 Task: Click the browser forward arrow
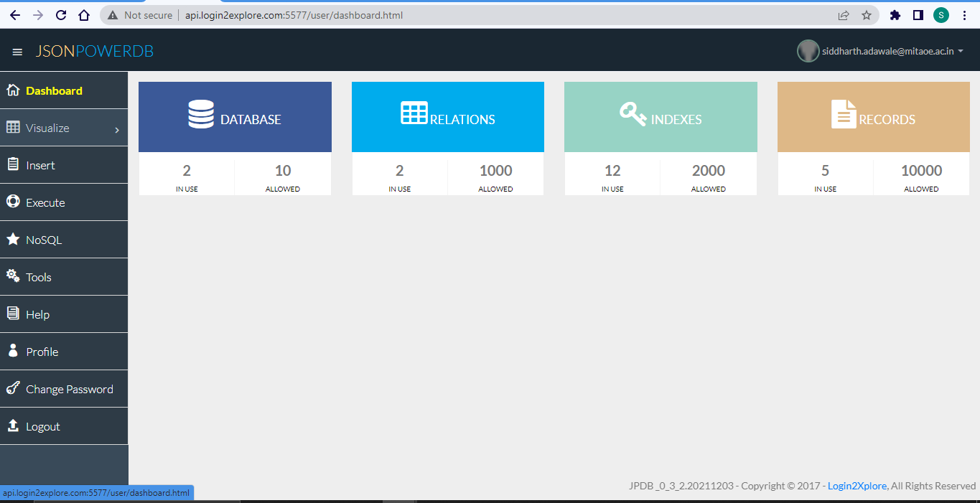[38, 15]
